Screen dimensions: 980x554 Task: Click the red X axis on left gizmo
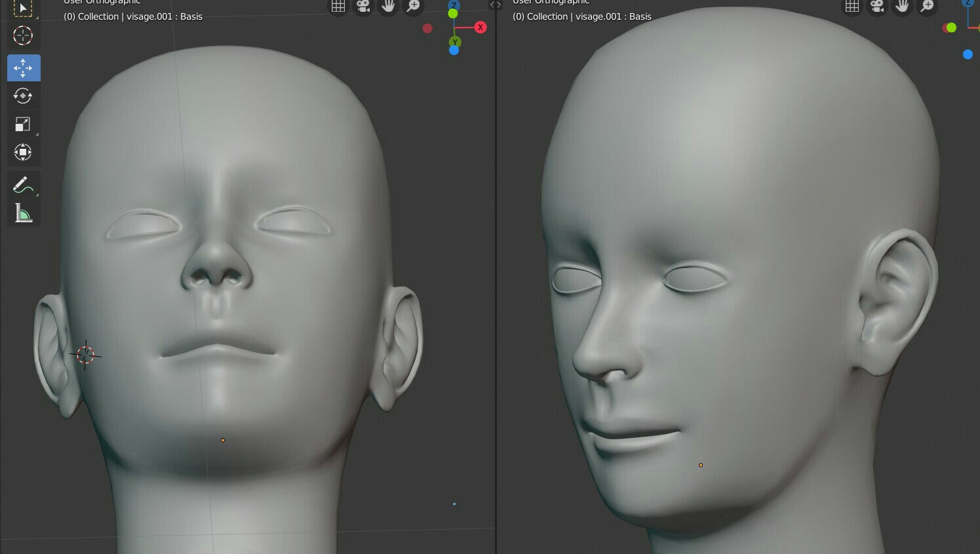(x=480, y=27)
